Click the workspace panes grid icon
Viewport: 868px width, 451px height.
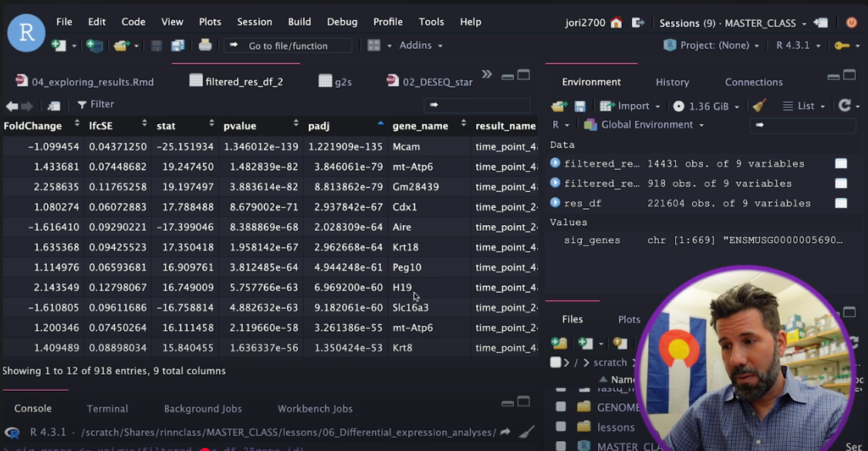point(374,45)
